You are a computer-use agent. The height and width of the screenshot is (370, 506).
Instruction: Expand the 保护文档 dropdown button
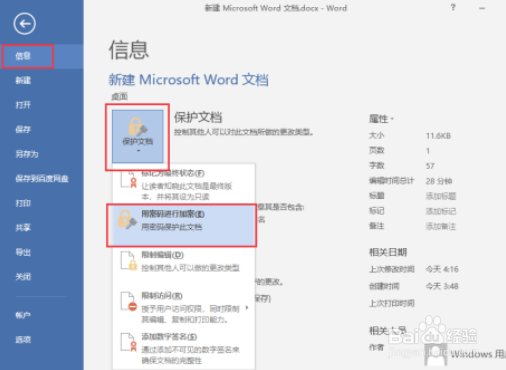pyautogui.click(x=138, y=136)
